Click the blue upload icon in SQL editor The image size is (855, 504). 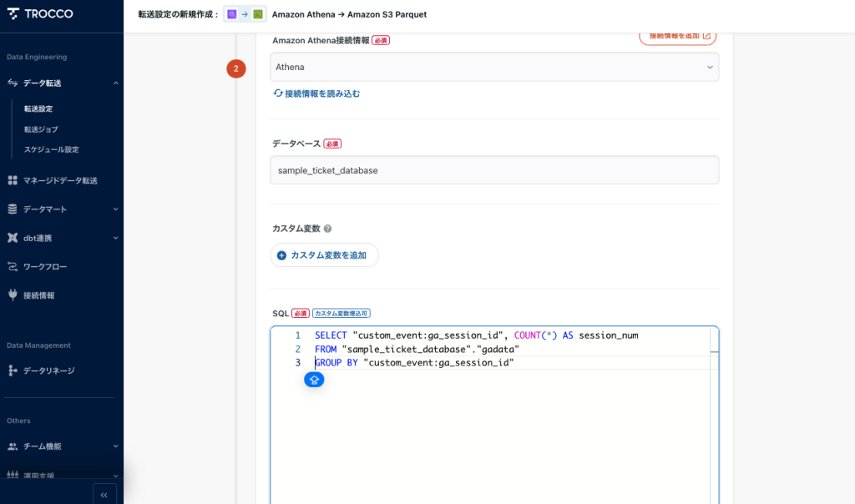pos(314,380)
